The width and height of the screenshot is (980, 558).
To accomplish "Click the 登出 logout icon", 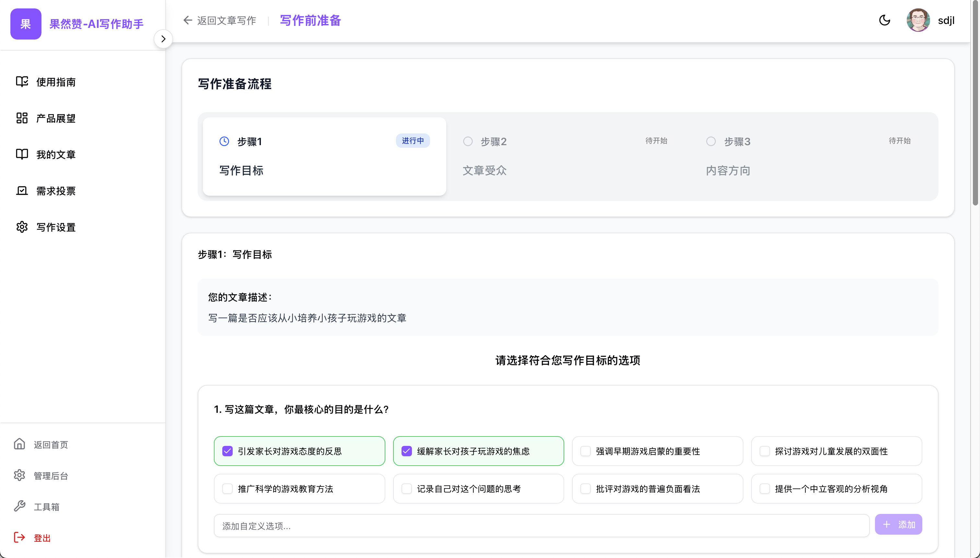I will 19,537.
